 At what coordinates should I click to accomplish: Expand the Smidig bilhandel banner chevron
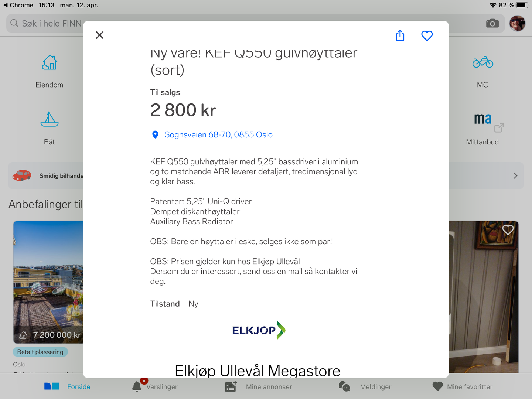[x=515, y=176]
